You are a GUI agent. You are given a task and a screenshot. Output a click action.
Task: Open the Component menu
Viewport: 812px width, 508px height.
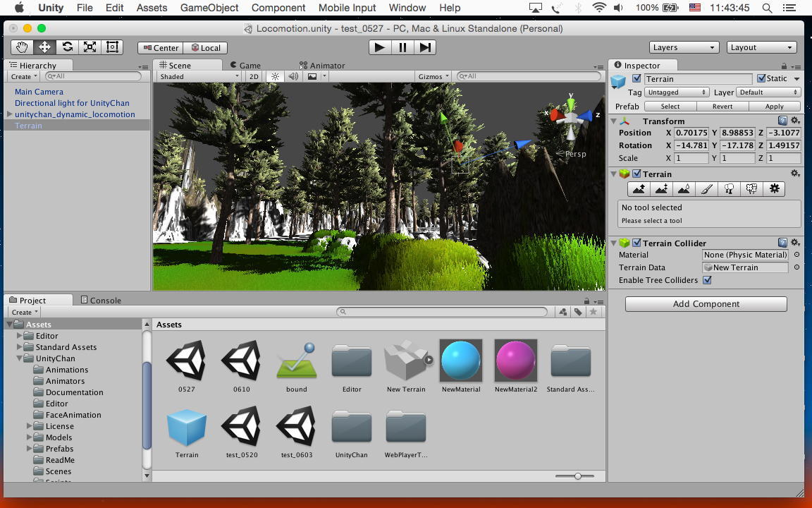pyautogui.click(x=278, y=8)
